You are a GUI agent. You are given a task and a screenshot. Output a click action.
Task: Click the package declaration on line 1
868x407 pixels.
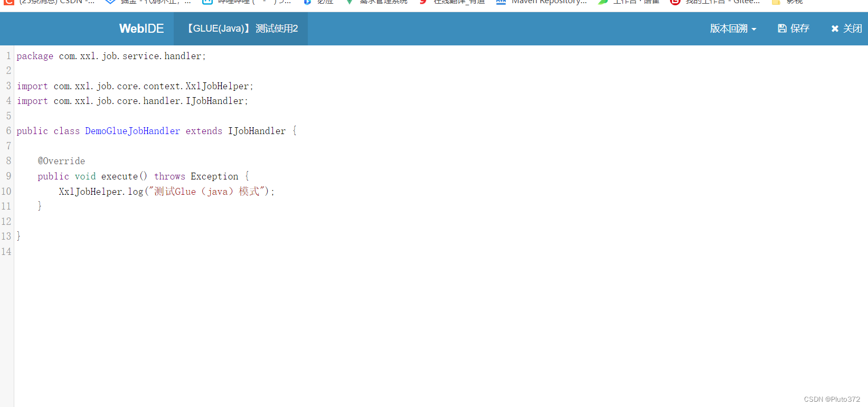click(x=111, y=56)
